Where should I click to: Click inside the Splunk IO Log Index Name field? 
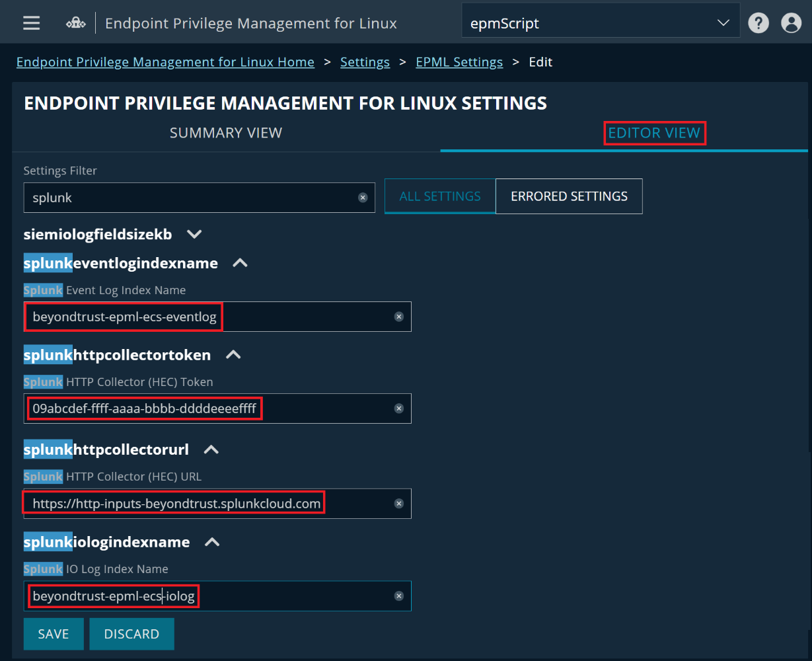click(198, 596)
